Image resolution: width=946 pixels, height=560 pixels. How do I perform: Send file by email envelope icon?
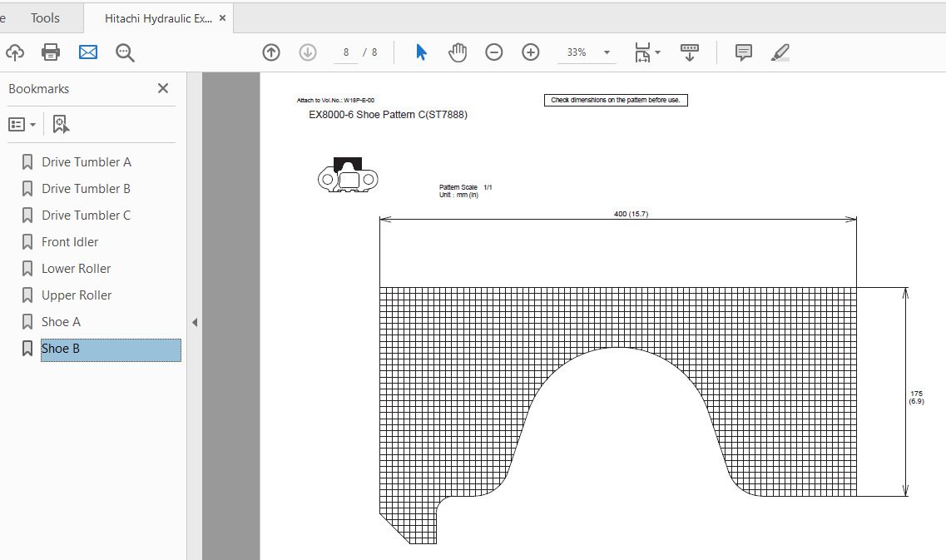(x=88, y=52)
